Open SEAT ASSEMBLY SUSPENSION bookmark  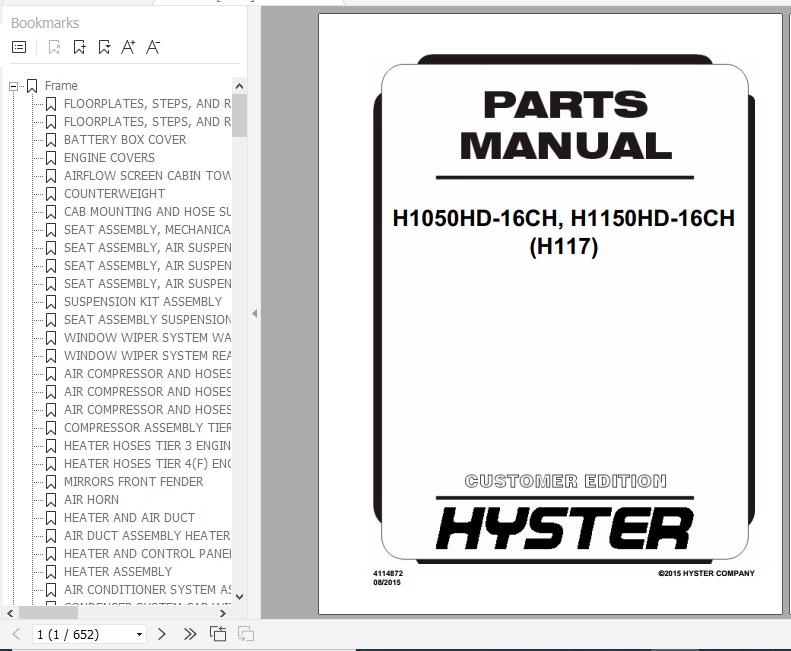tap(147, 320)
